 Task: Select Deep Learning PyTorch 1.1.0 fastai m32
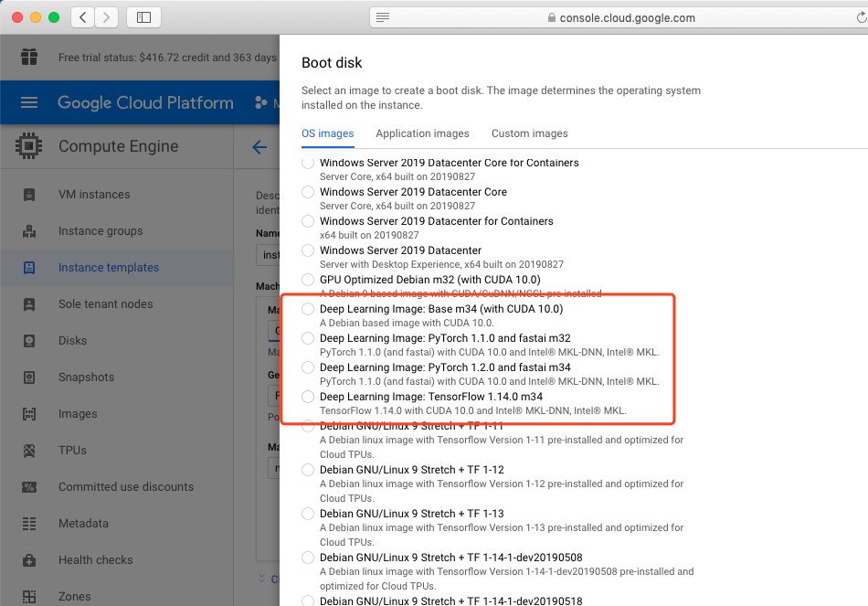tap(308, 338)
